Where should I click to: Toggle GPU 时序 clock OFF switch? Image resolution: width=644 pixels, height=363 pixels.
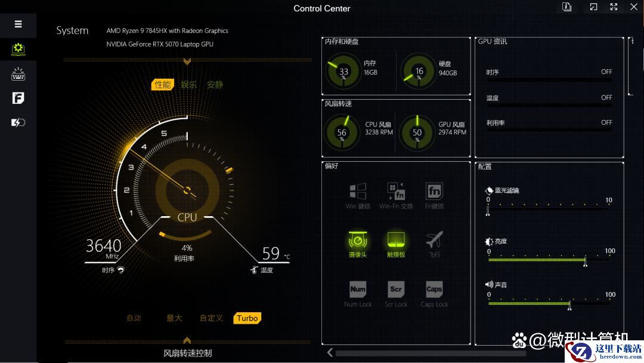(x=606, y=72)
